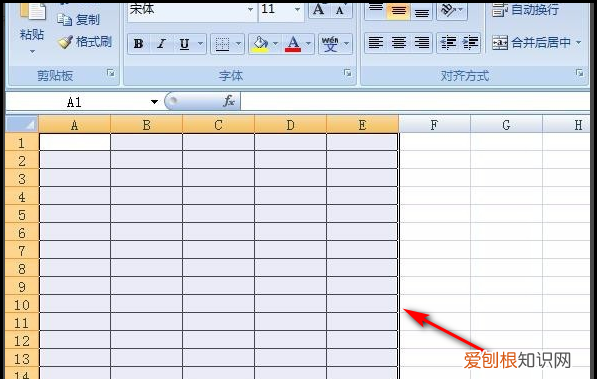
Task: Select row 10 header
Action: pyautogui.click(x=22, y=304)
